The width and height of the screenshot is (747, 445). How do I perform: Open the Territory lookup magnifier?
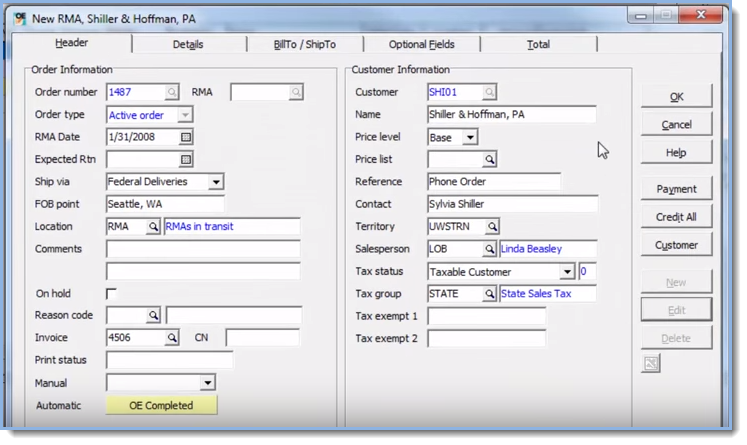click(492, 227)
